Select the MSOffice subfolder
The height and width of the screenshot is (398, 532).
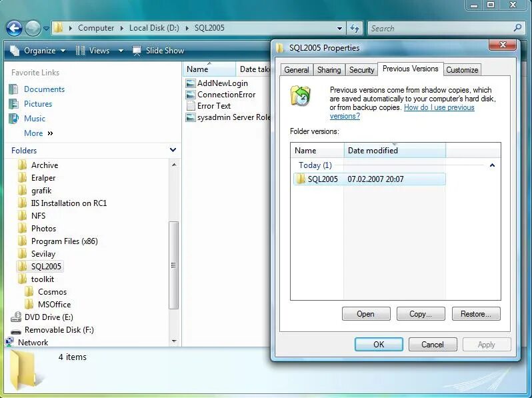click(x=54, y=305)
